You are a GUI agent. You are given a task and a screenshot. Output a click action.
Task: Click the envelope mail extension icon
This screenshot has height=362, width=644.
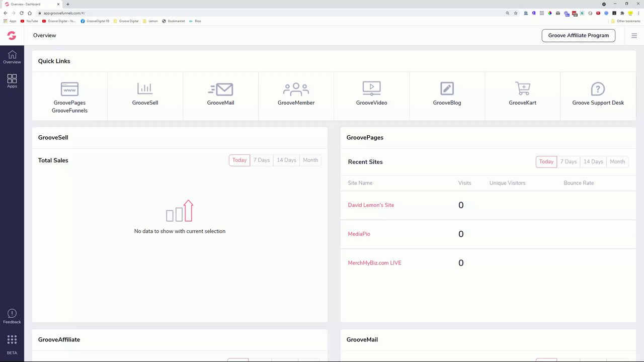[x=558, y=13]
